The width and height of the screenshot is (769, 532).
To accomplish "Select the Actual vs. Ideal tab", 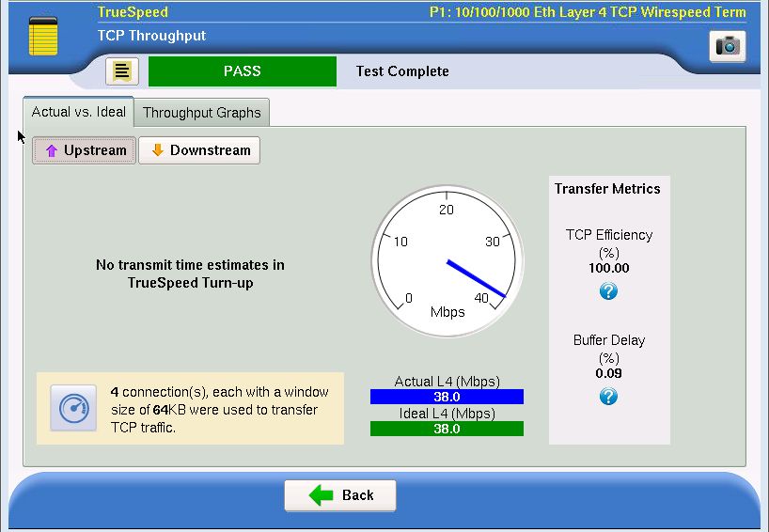I will click(78, 112).
